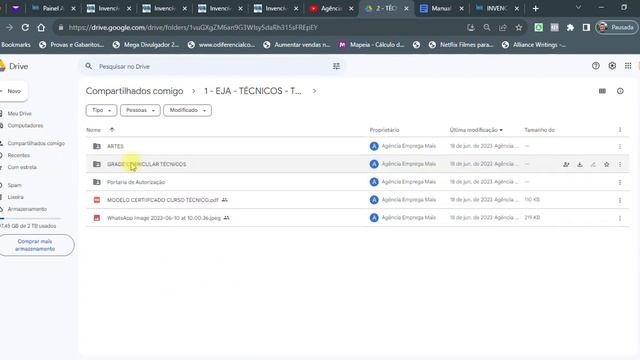Open Provas e Gabaritos bookmark
Image resolution: width=640 pixels, height=360 pixels.
pyautogui.click(x=72, y=45)
